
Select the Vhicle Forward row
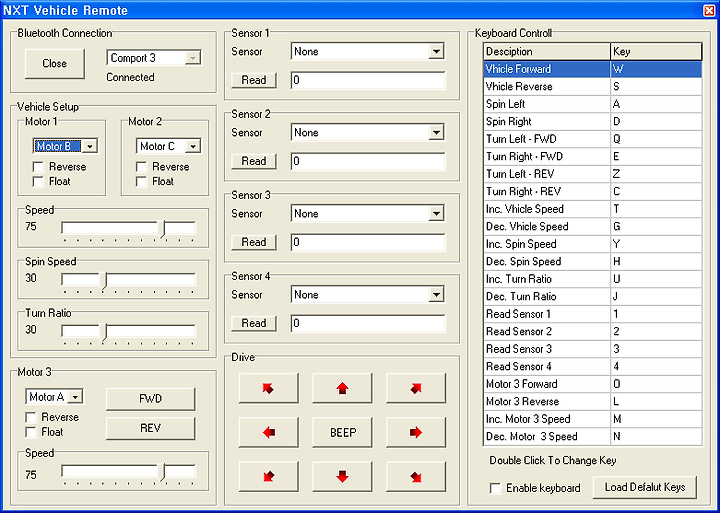click(x=593, y=69)
